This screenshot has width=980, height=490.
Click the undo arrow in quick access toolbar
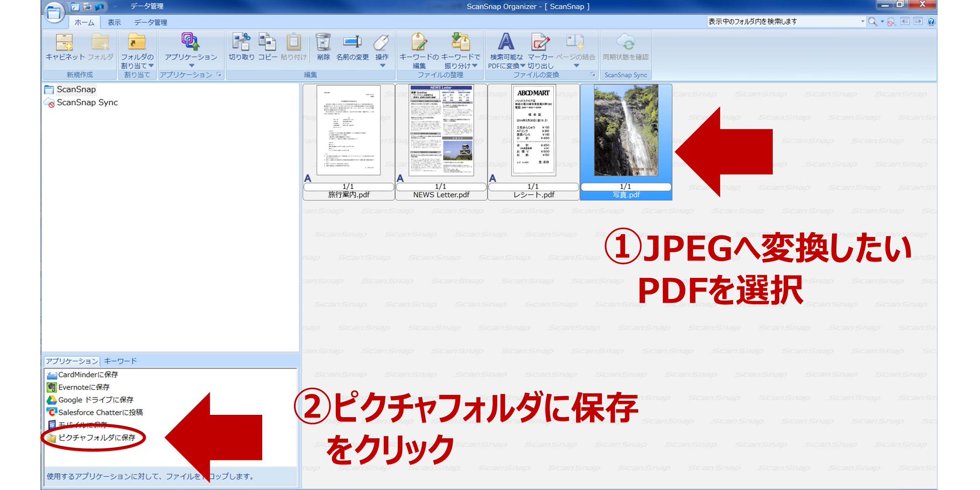100,7
